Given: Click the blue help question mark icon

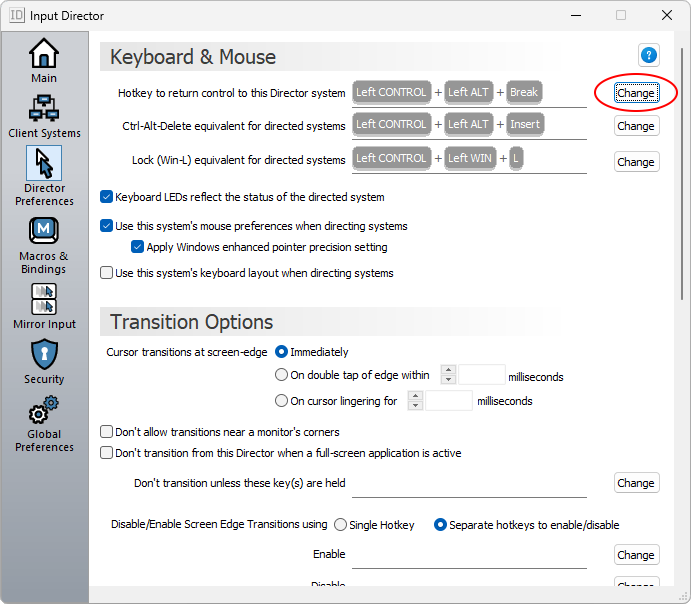Looking at the screenshot, I should [649, 55].
